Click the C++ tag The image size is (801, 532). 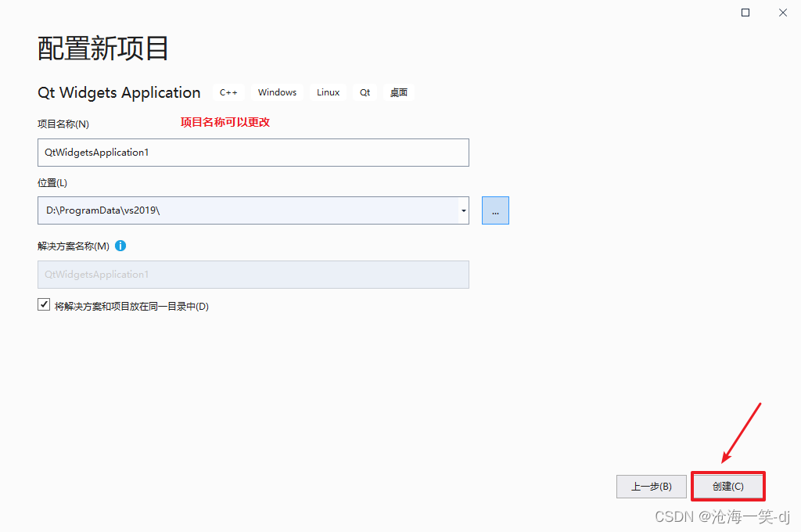click(228, 92)
